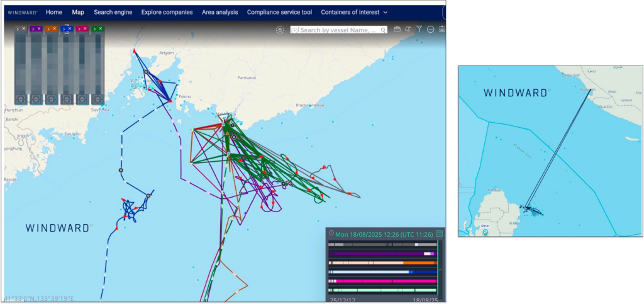
Task: Open Compliance service tool link
Action: coord(280,12)
